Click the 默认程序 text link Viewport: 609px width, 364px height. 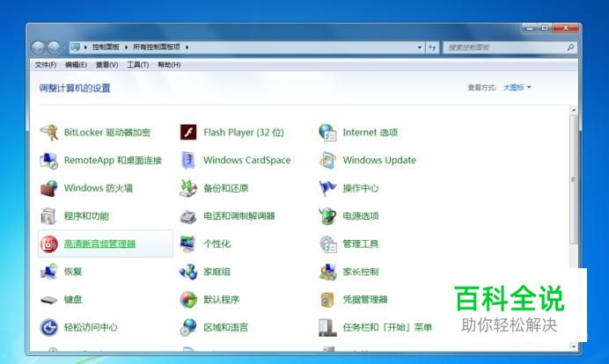[x=222, y=300]
